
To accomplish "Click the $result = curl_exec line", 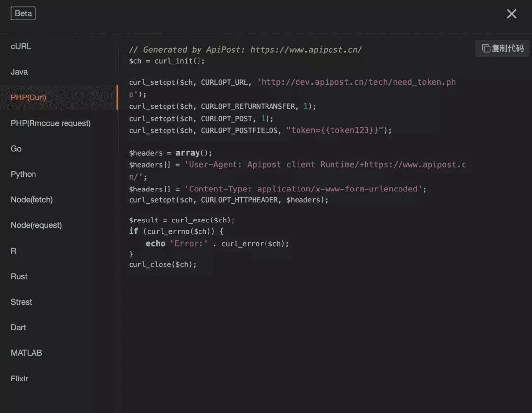I will click(181, 221).
